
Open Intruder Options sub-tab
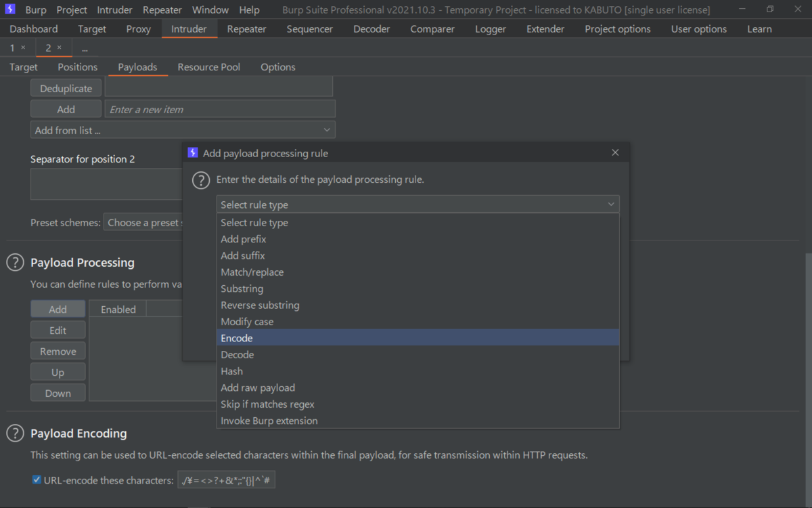pyautogui.click(x=278, y=67)
